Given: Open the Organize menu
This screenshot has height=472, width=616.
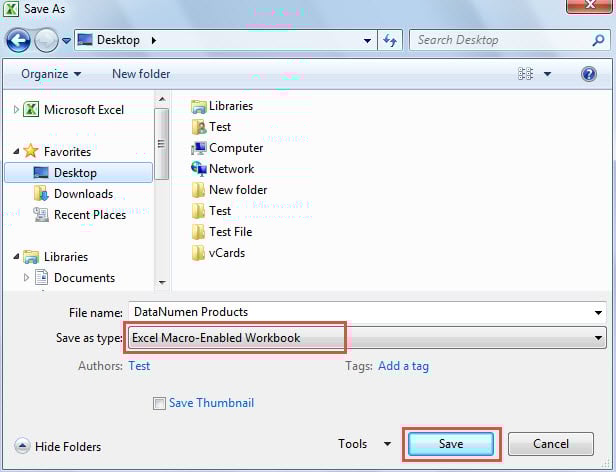Looking at the screenshot, I should coord(50,74).
